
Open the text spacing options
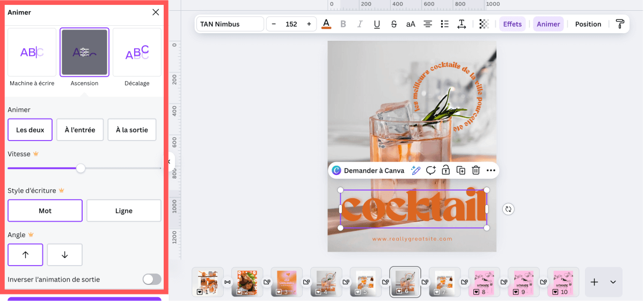coord(462,24)
